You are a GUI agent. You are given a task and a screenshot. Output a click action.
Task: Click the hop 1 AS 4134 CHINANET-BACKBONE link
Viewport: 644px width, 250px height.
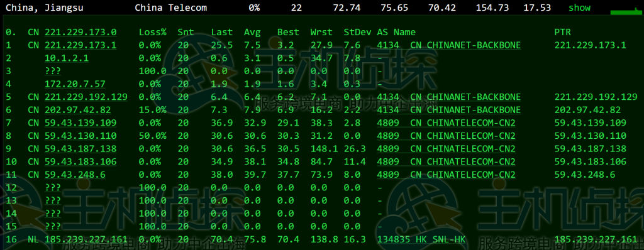click(449, 45)
